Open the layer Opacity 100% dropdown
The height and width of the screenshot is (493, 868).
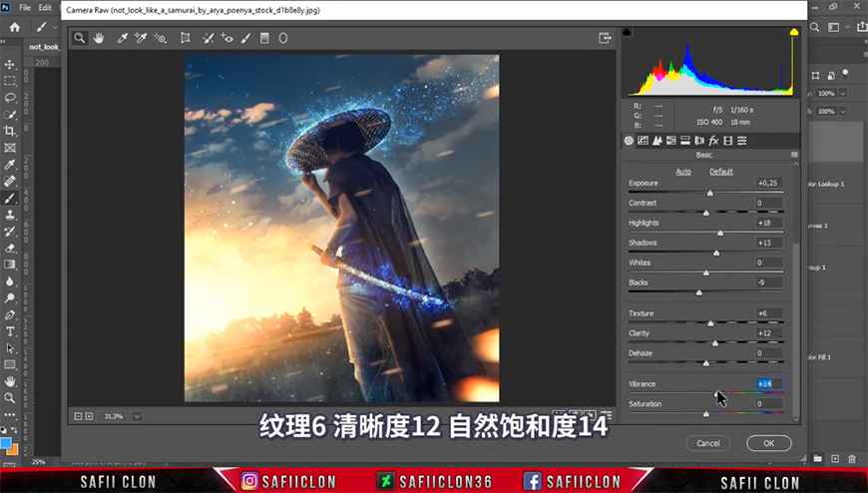(843, 93)
